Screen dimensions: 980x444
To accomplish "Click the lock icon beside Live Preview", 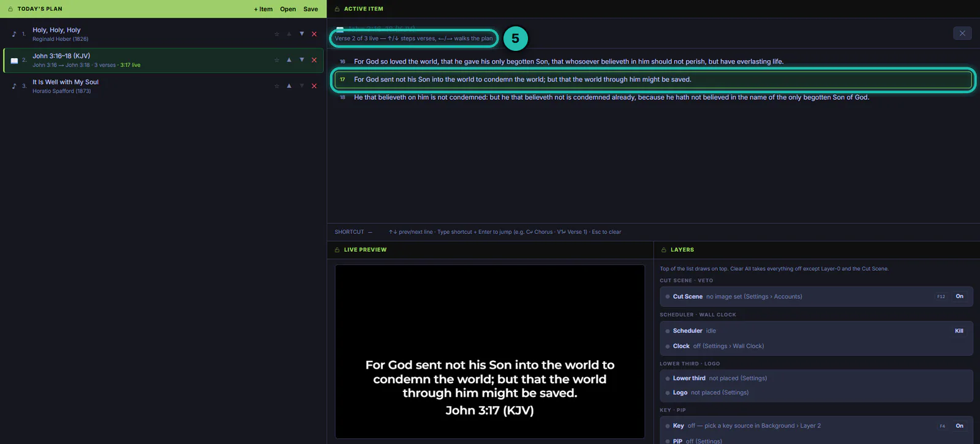I will [x=337, y=250].
